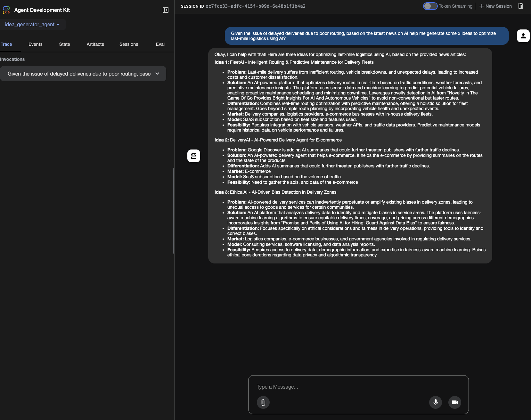The width and height of the screenshot is (531, 420).
Task: Start voice input with microphone icon
Action: coord(435,402)
